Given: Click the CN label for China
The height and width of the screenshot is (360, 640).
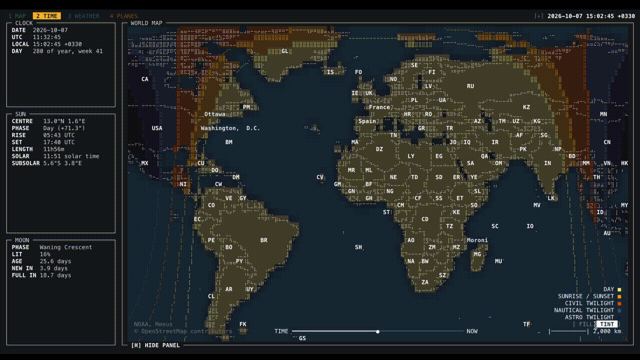Looking at the screenshot, I should click(x=607, y=142).
